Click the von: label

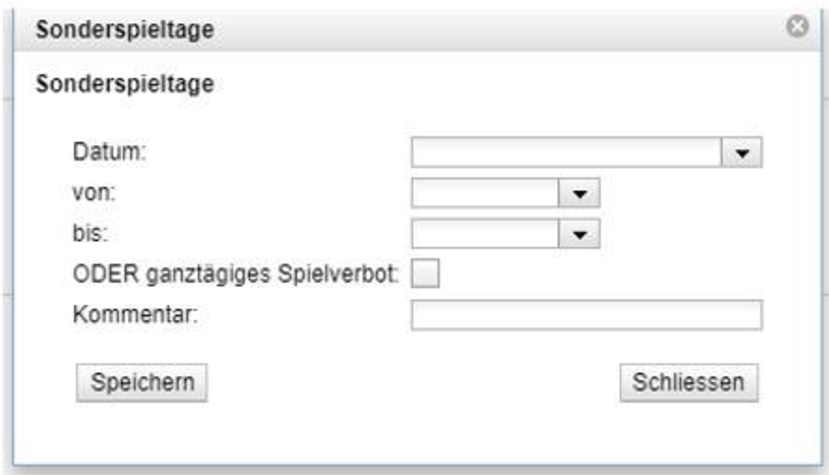(95, 193)
